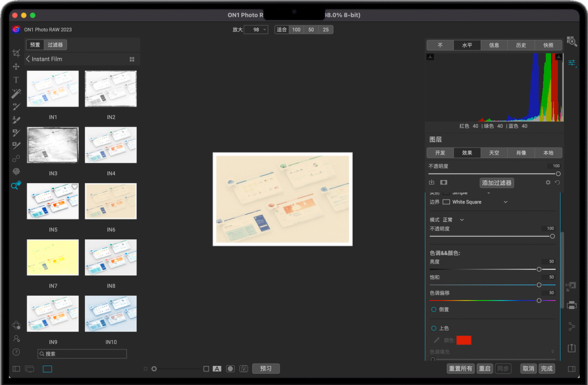588x385 pixels.
Task: Switch preset thumbnails to grid view icon
Action: click(132, 59)
